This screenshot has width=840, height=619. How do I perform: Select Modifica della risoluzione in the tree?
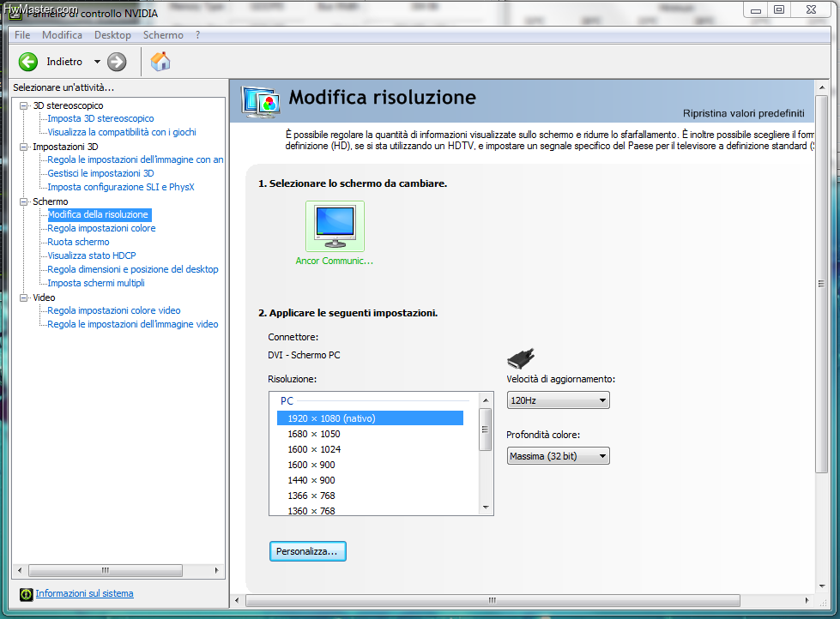click(x=100, y=214)
